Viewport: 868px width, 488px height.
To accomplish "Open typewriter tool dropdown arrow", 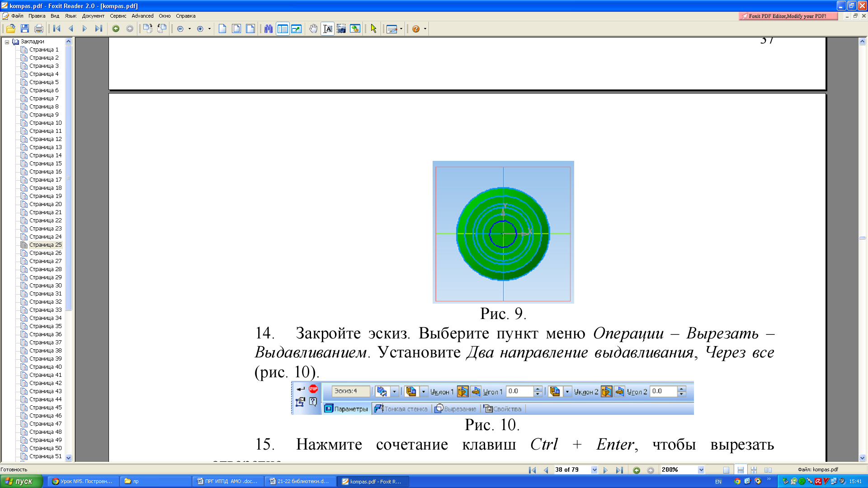I will 401,29.
